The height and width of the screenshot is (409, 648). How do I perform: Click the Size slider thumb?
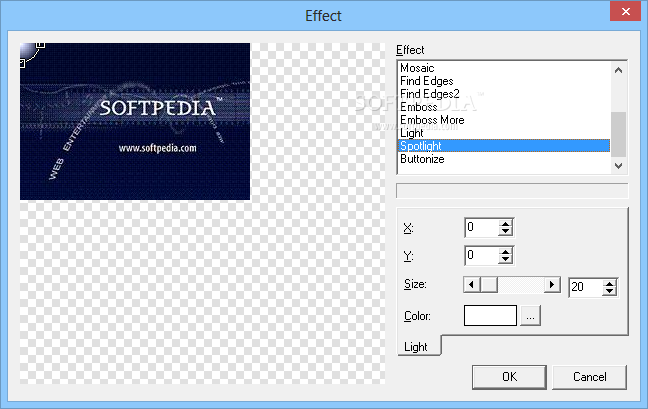click(x=489, y=285)
